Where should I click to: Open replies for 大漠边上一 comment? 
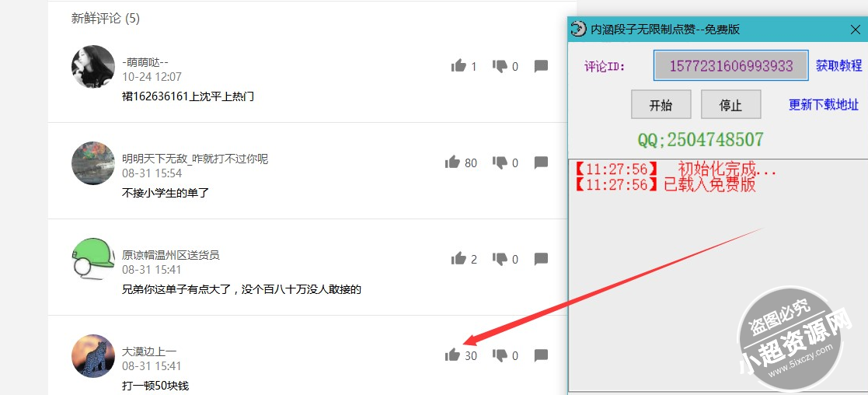pos(541,355)
